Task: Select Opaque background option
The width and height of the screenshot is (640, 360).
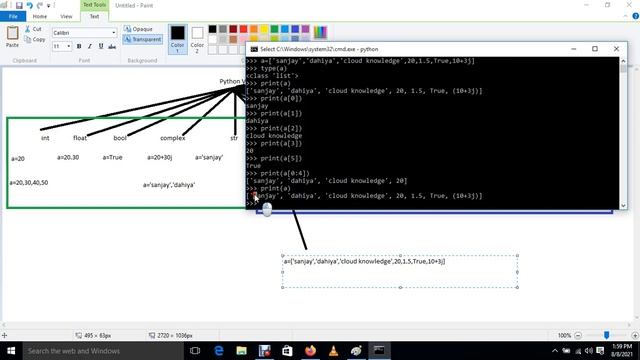Action: coord(138,29)
